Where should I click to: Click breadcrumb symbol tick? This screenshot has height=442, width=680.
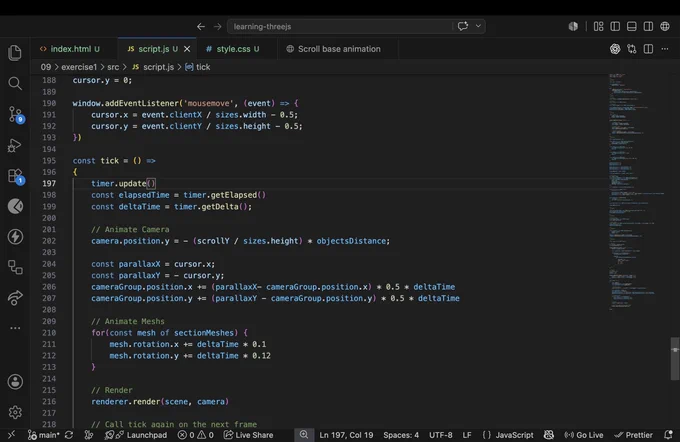pos(198,67)
